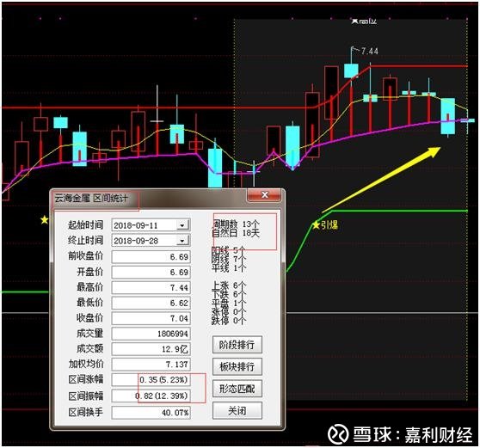Close the 区间统计 dialog with X
Viewport: 480px width, 448px height.
(264, 195)
